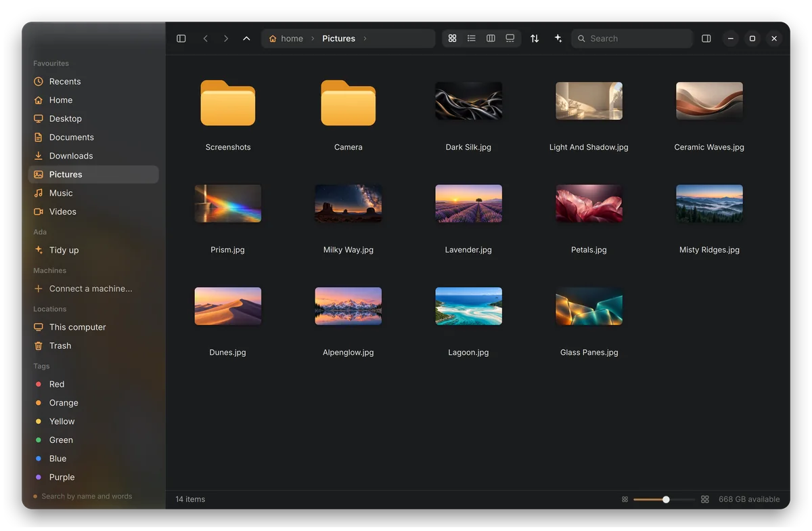812x531 pixels.
Task: Open the sort order options
Action: coord(535,39)
